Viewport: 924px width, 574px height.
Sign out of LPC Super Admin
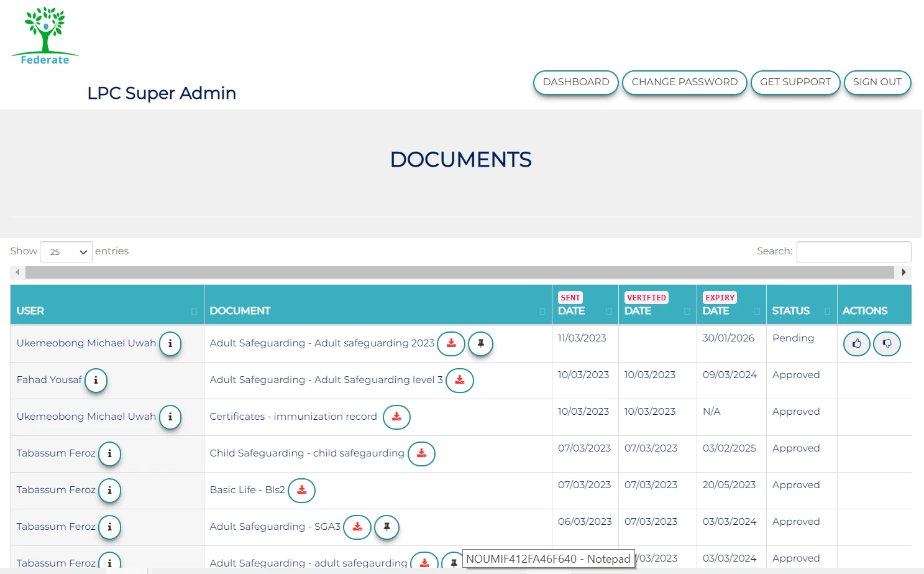pyautogui.click(x=877, y=82)
